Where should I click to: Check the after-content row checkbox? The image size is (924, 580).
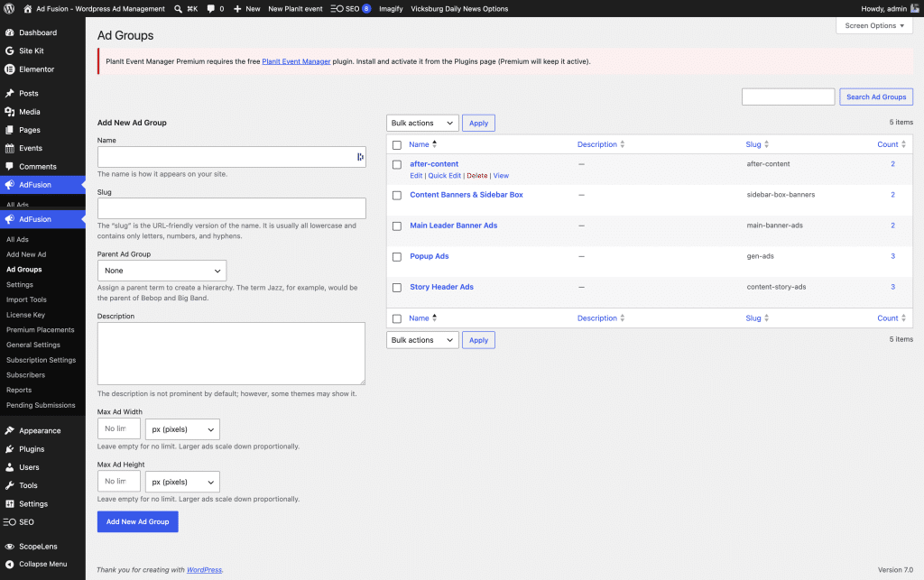pos(397,165)
